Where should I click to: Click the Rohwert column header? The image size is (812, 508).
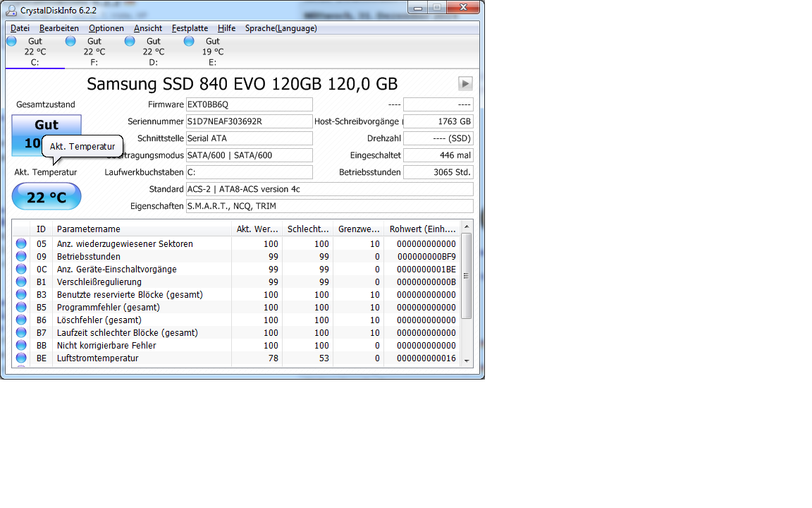click(422, 229)
